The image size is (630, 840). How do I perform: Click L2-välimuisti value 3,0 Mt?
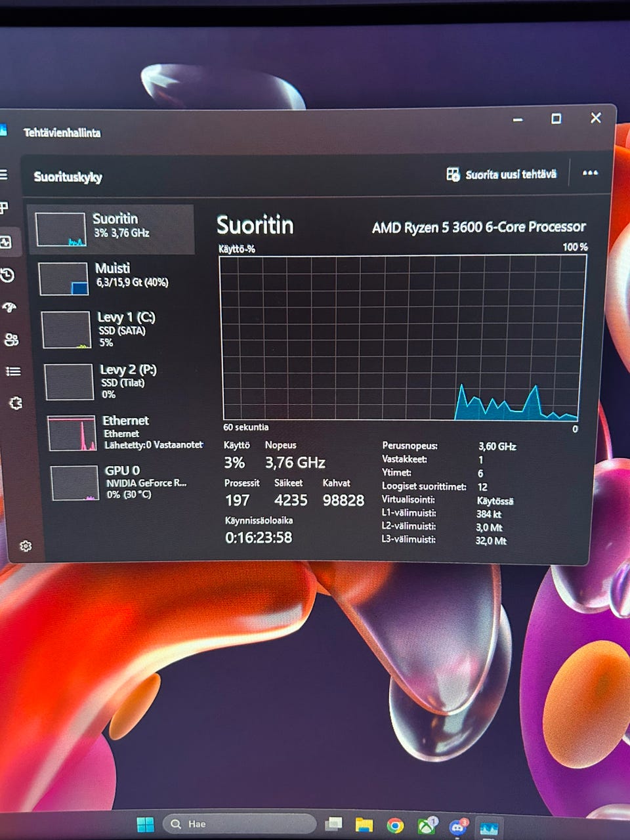tap(489, 528)
